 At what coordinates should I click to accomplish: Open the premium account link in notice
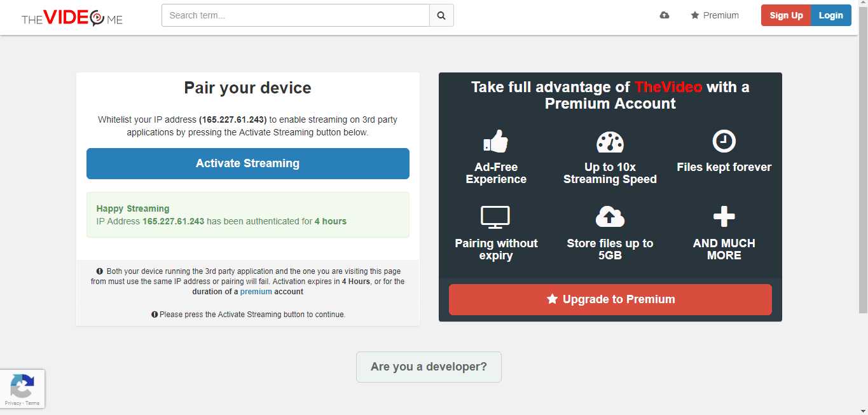[256, 292]
